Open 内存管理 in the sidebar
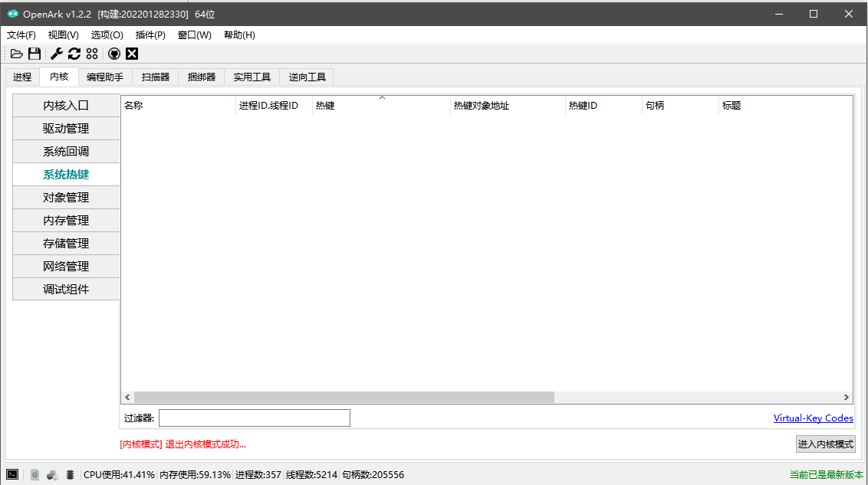868x485 pixels. click(66, 220)
